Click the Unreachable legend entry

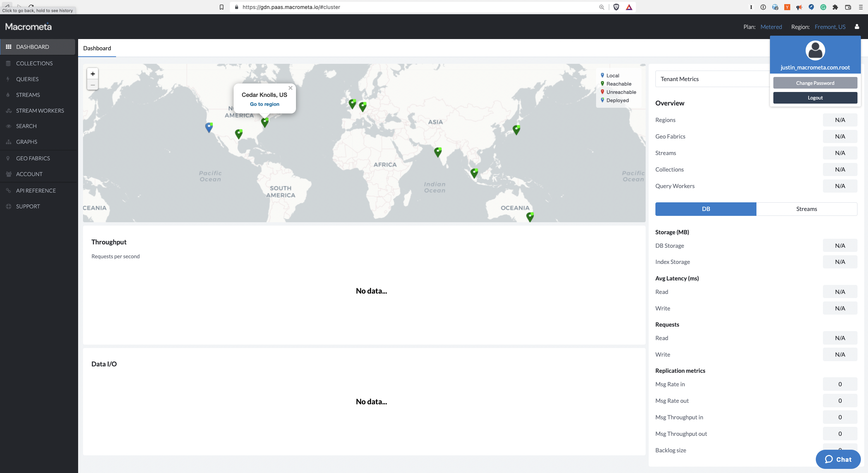(x=619, y=92)
